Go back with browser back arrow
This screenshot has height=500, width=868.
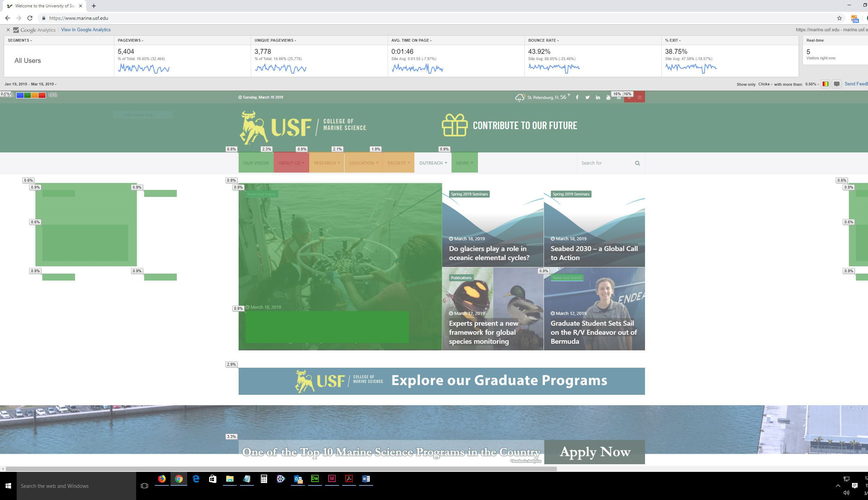pos(8,18)
